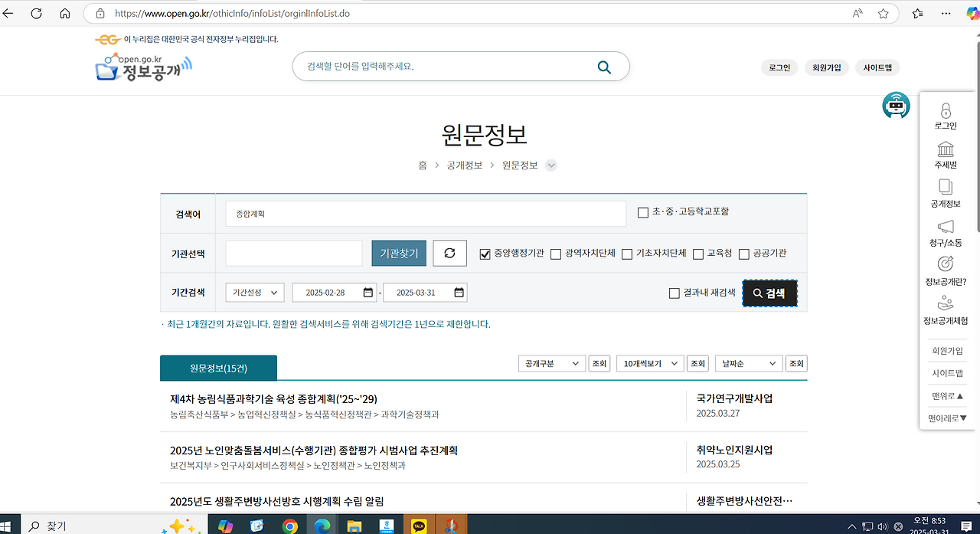Tick the 교육청 checkbox
The height and width of the screenshot is (534, 980).
698,254
